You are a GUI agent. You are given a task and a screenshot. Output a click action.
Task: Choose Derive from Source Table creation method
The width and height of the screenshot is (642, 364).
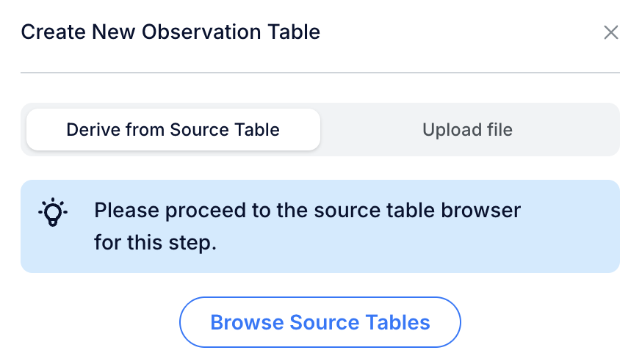coord(173,130)
